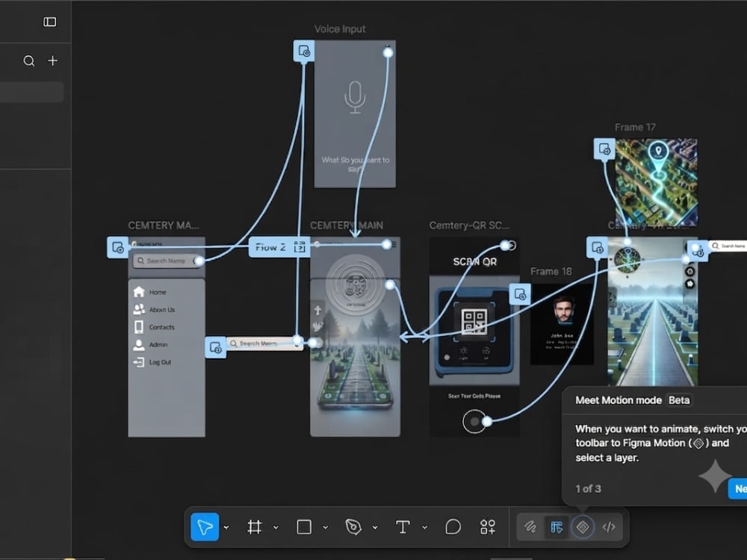Viewport: 747px width, 560px height.
Task: Click the QR code image in scanner frame
Action: tap(474, 321)
